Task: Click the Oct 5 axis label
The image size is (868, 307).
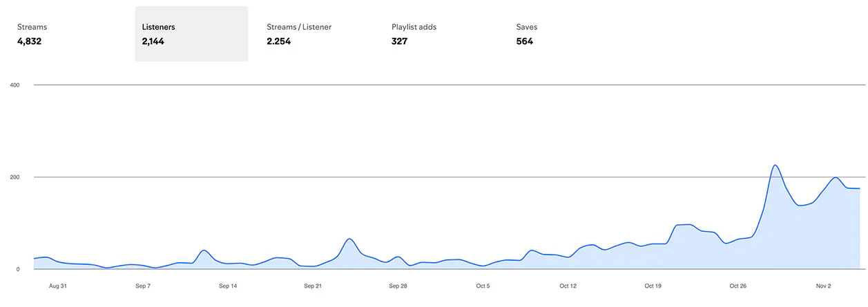Action: click(483, 286)
